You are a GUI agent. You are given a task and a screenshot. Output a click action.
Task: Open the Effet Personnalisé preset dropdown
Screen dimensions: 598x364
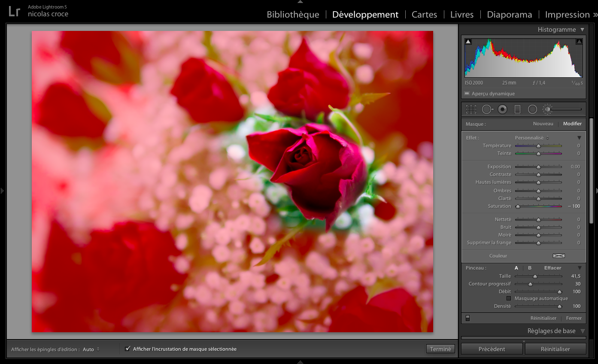[x=531, y=138]
